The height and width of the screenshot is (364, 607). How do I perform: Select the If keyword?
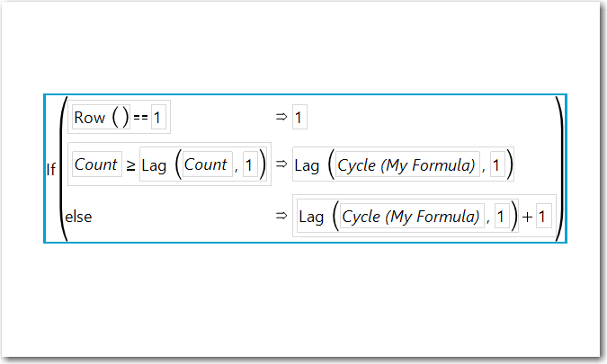(x=51, y=169)
